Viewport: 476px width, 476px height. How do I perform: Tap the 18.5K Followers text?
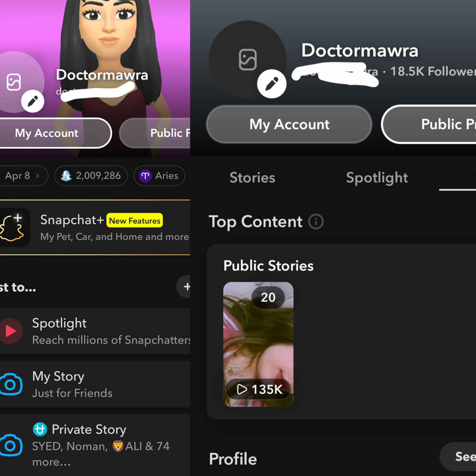pos(433,71)
